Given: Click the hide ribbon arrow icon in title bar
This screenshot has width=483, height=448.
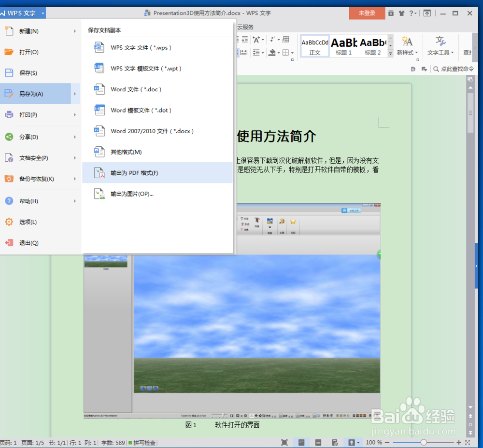Looking at the screenshot, I should click(427, 13).
